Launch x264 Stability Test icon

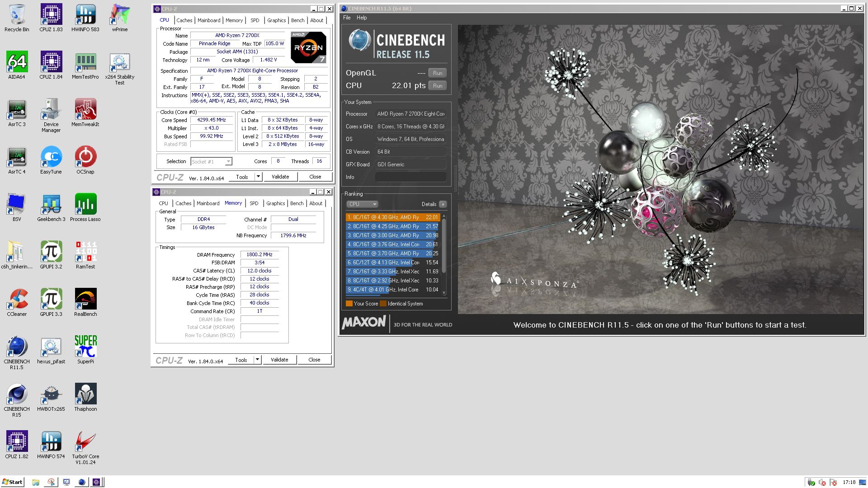pyautogui.click(x=120, y=69)
